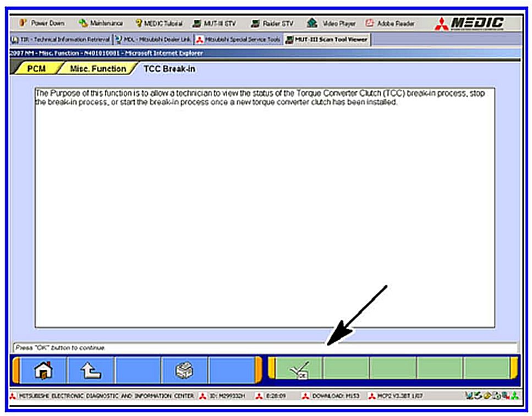Click the OK checkmark button
Viewport: 532px width, 416px height.
coord(298,369)
